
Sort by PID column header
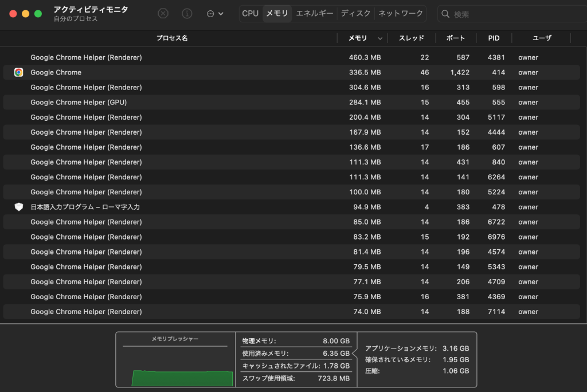pos(494,38)
